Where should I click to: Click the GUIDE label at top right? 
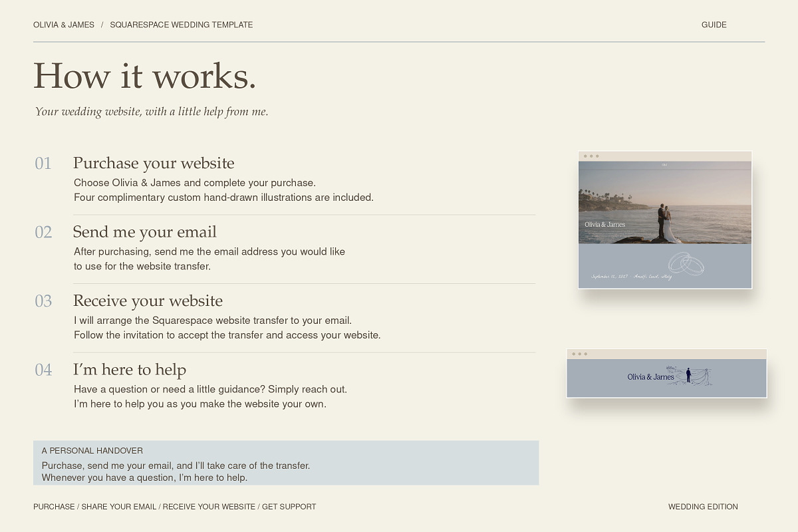(x=714, y=25)
